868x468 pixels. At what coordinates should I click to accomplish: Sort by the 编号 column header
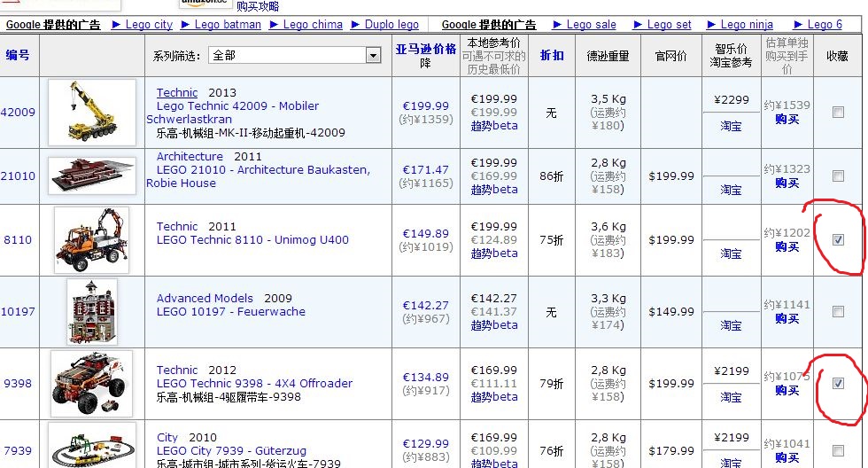click(x=18, y=55)
